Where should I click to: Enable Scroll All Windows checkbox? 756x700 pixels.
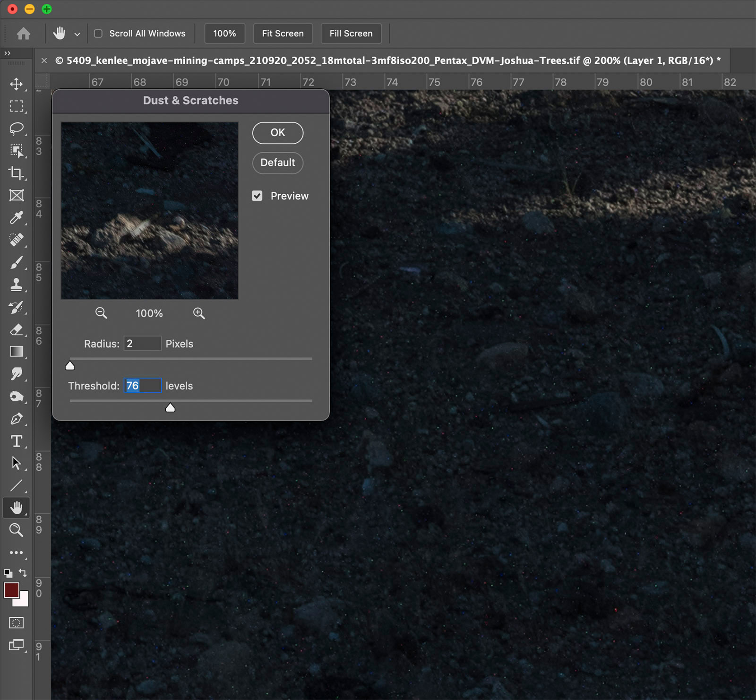pyautogui.click(x=98, y=34)
